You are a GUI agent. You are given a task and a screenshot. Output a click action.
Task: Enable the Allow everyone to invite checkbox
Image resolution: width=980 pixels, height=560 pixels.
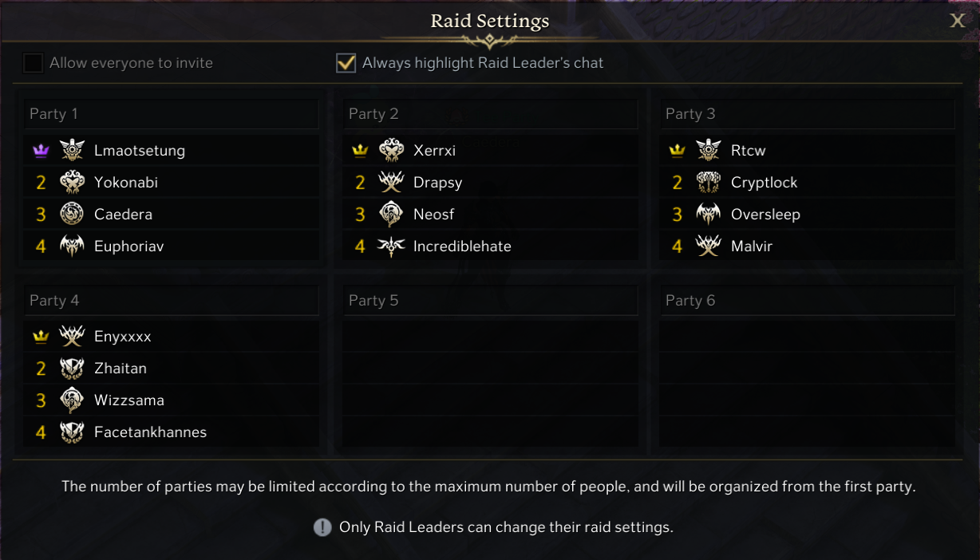click(33, 63)
